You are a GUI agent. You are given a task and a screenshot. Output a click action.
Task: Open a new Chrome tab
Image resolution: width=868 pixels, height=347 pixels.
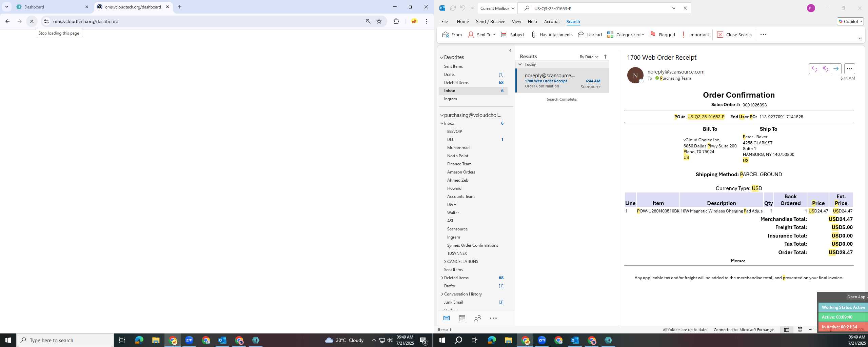[180, 7]
